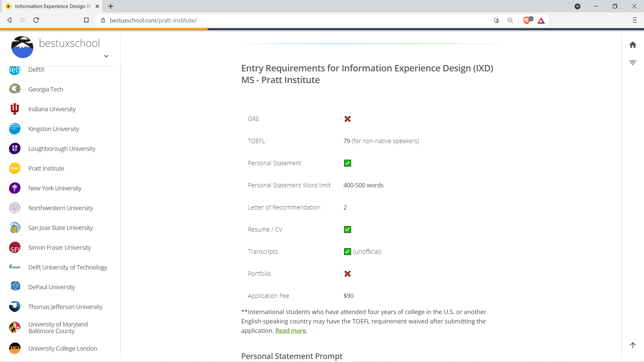Bookmark this page with bookmark icon

click(86, 20)
